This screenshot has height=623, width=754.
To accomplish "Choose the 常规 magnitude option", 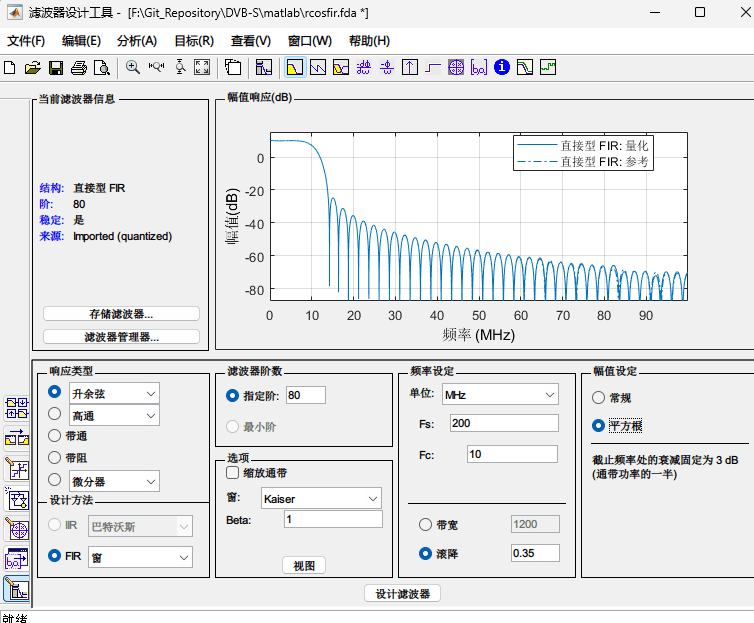I will (598, 398).
